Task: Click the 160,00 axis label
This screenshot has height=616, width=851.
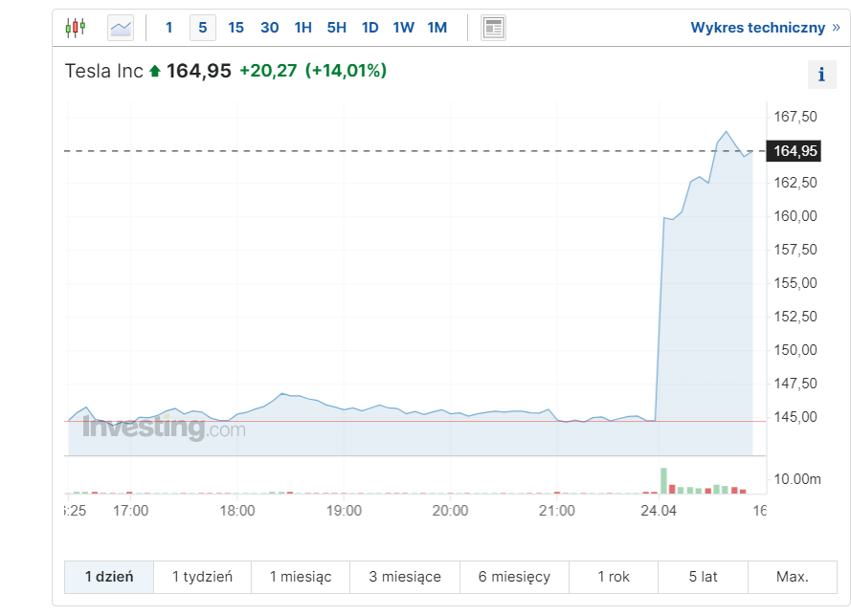Action: [795, 216]
